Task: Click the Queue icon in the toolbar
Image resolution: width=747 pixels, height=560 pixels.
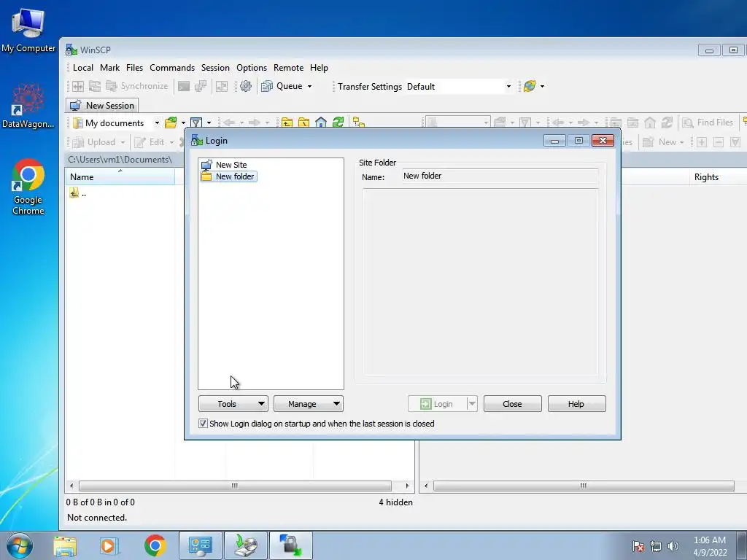Action: click(x=267, y=86)
